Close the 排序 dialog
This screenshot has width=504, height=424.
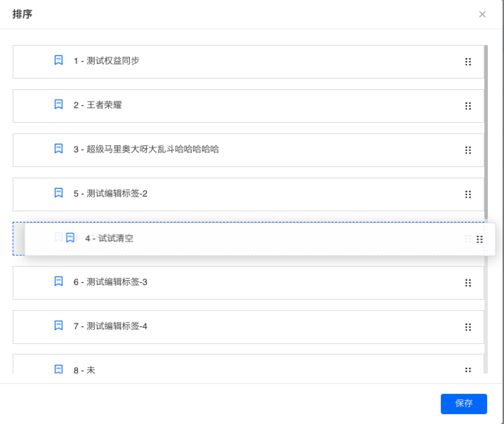[x=482, y=14]
